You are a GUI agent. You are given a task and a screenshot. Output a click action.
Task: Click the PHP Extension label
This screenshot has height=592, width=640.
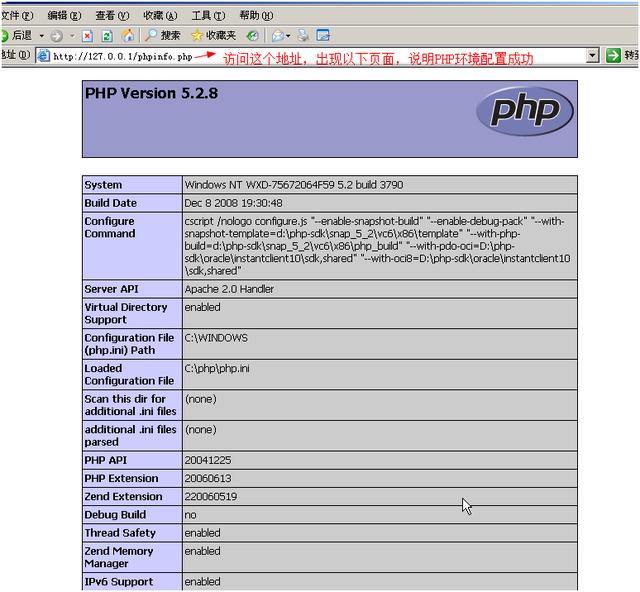pos(121,478)
